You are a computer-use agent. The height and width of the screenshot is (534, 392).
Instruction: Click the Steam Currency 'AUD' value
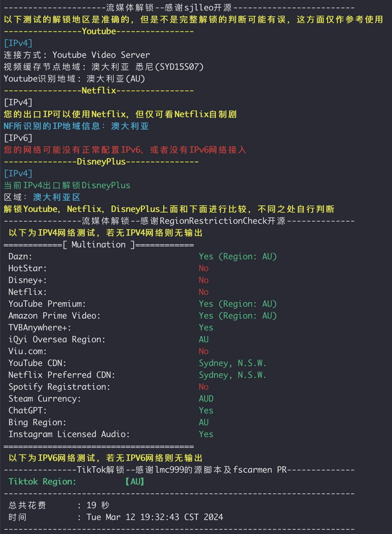coord(206,399)
